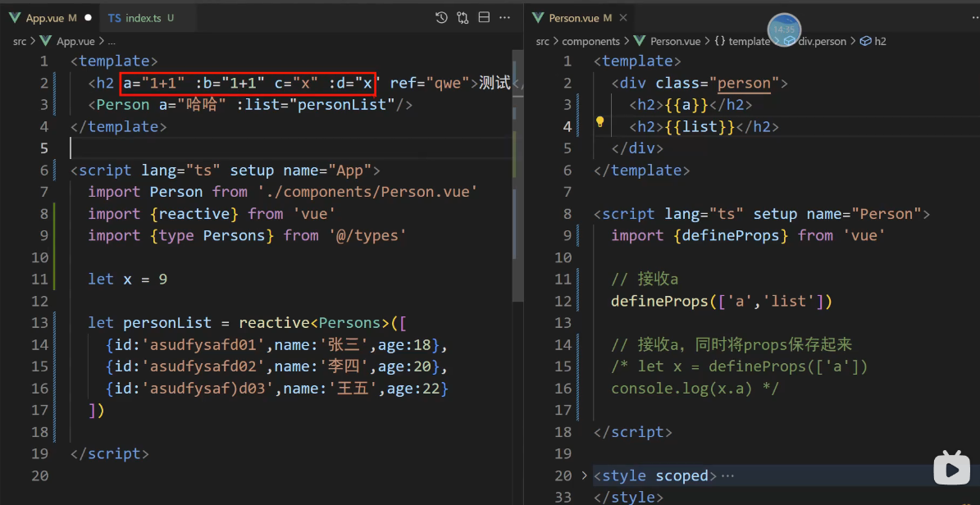Screen dimensions: 980x505
Task: Click the lightbulb quick-fix icon on line 4
Action: (599, 121)
